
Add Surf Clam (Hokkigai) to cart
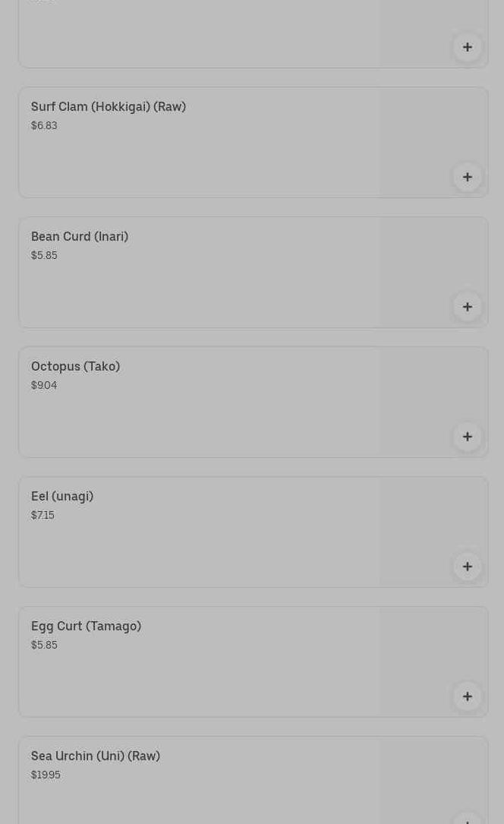click(468, 177)
